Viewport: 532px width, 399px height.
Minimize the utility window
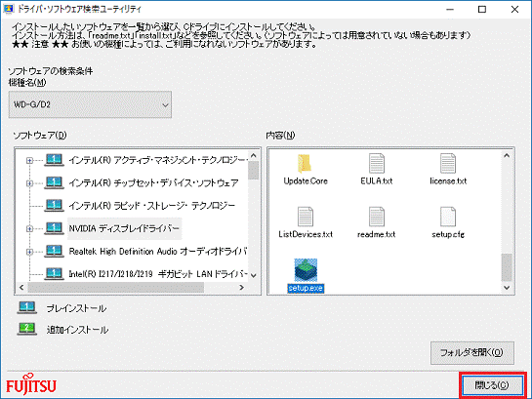(x=450, y=10)
